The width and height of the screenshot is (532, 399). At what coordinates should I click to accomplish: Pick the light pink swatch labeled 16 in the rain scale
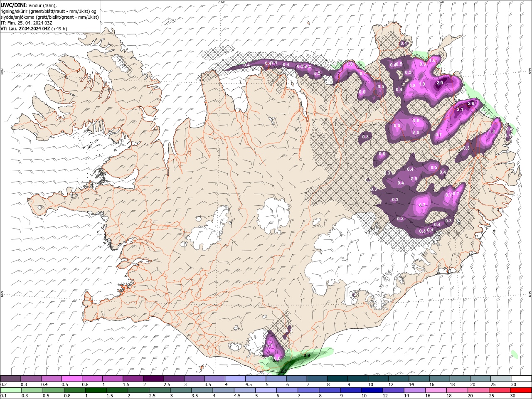coord(436,390)
